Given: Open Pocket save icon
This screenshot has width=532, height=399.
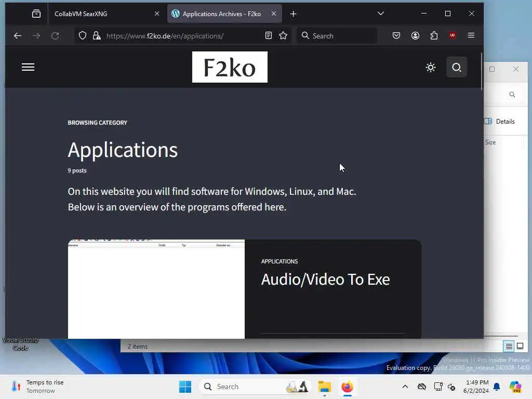Looking at the screenshot, I should (396, 35).
